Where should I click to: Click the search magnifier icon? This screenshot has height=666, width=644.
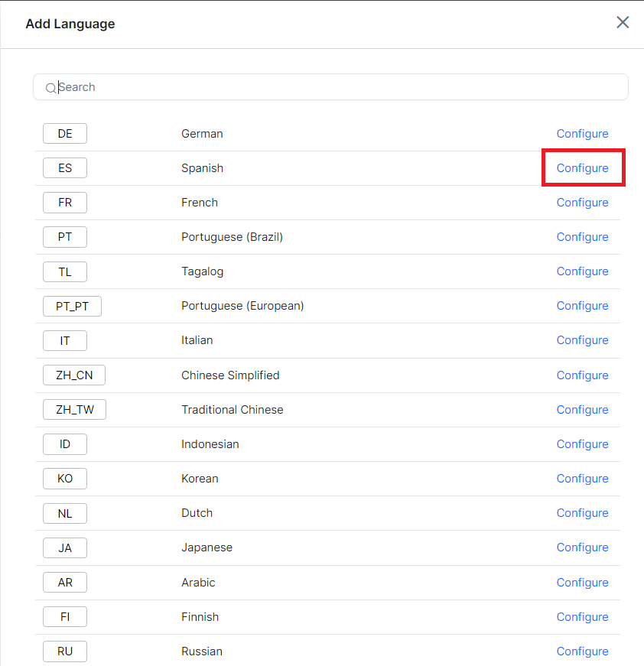pyautogui.click(x=51, y=88)
